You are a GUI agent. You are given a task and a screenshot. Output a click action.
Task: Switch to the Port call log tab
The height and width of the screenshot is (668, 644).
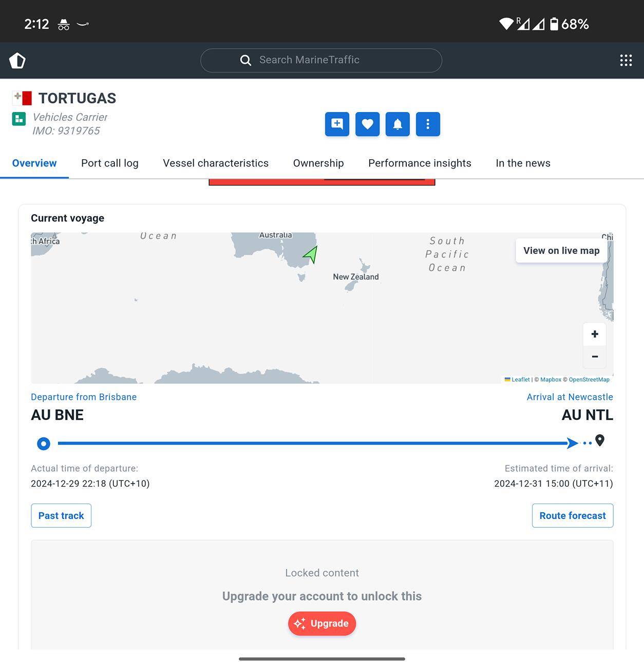point(110,163)
